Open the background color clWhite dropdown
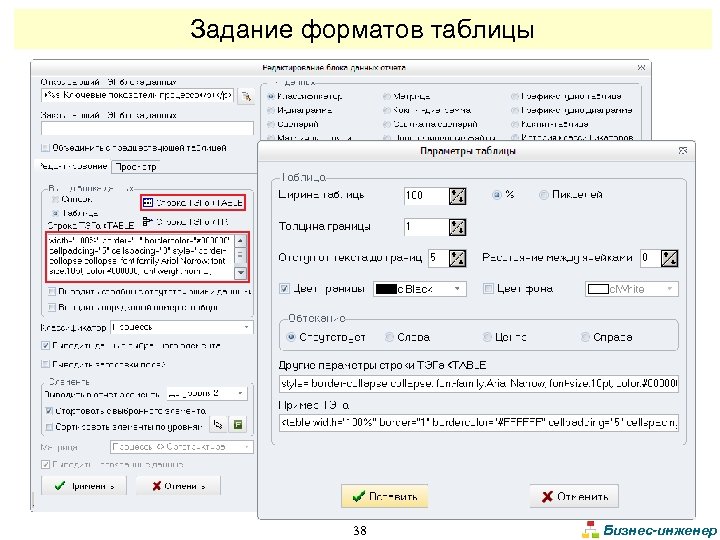Screen dimensions: 720x540 [669, 289]
